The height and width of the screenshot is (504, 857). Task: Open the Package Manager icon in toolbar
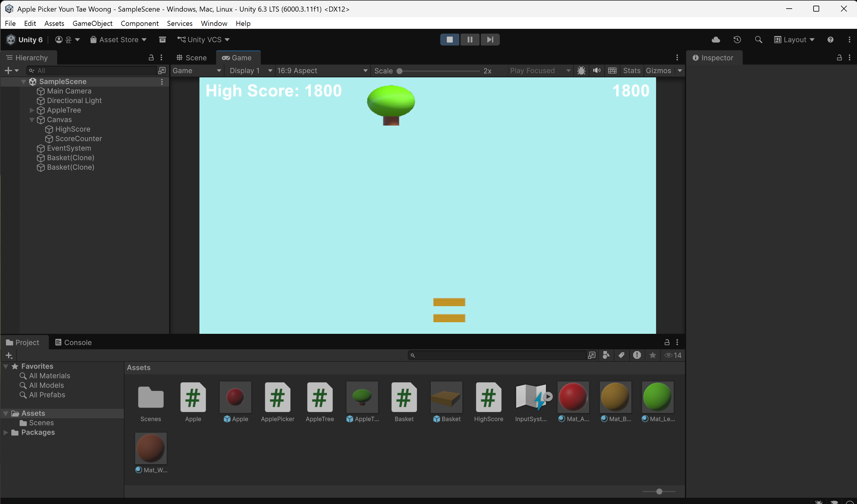pyautogui.click(x=163, y=40)
